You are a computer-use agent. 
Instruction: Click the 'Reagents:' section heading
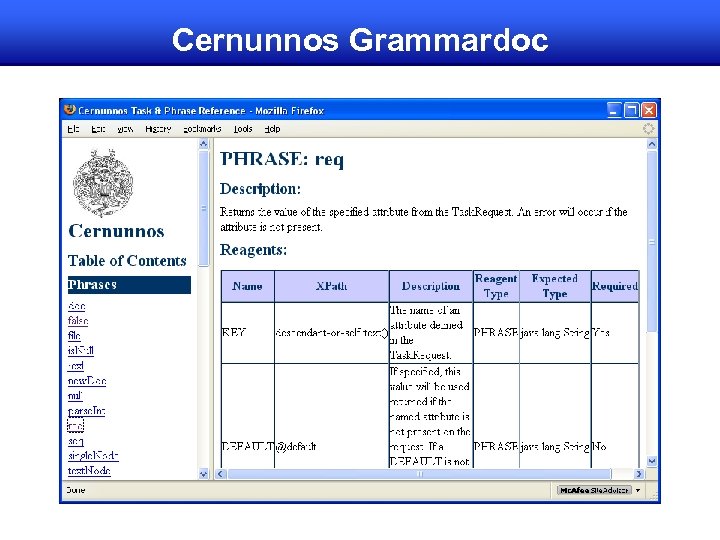253,250
